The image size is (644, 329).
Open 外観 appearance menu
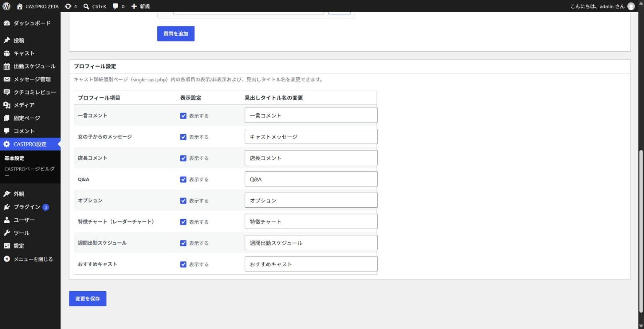coord(30,194)
